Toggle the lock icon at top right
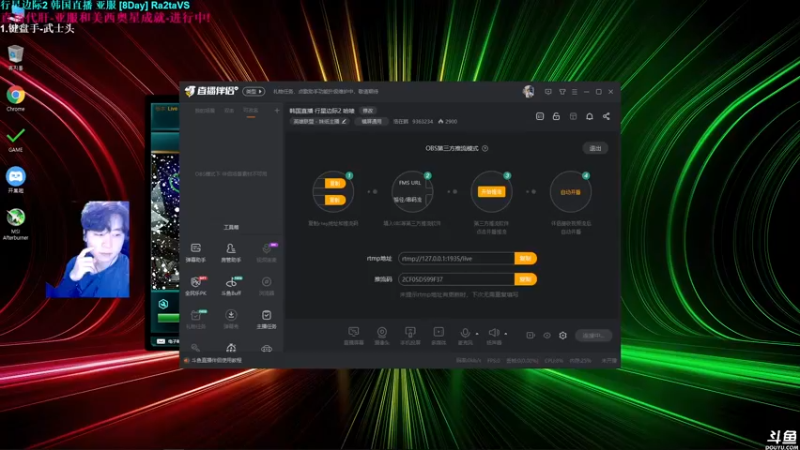Screen dimensions: 800x450 (x=556, y=116)
